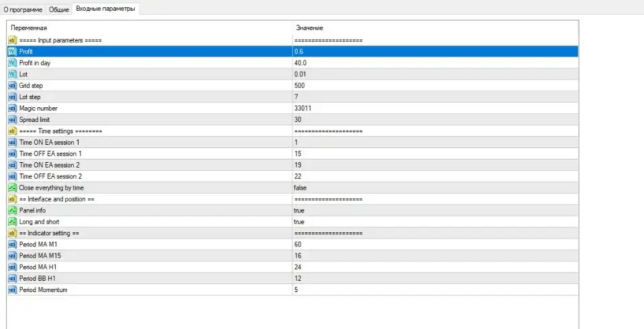Click the icon next to Period MA M15
644x329 pixels.
(x=12, y=256)
